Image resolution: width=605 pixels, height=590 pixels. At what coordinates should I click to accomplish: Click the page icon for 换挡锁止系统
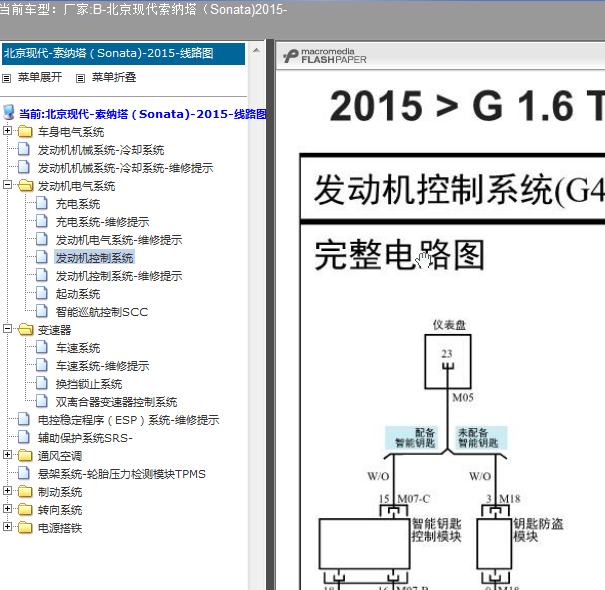(42, 383)
